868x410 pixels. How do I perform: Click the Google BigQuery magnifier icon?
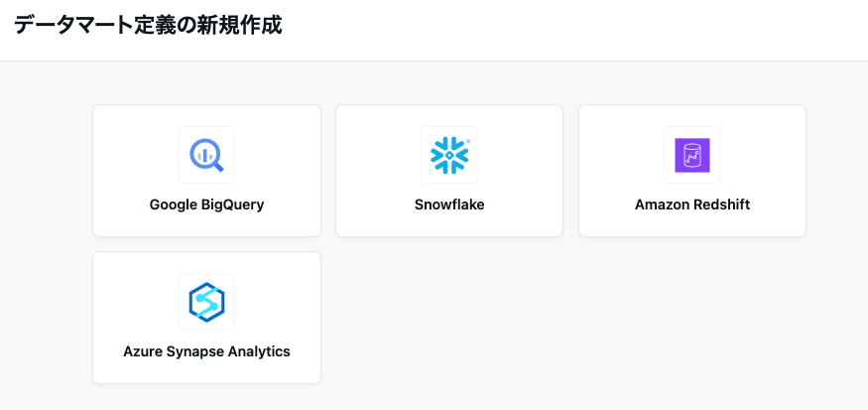point(206,155)
